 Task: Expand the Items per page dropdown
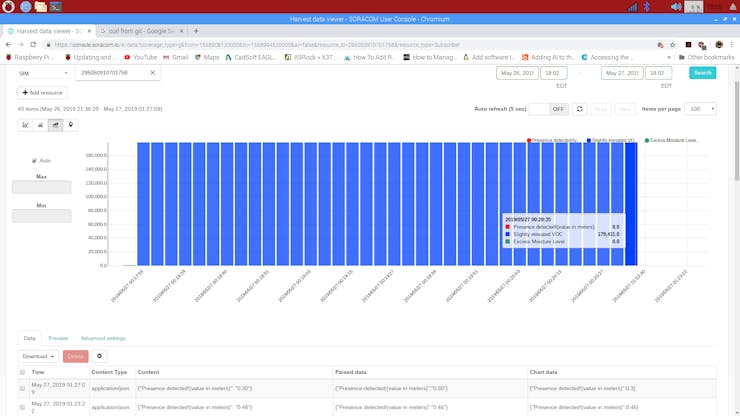[x=699, y=109]
